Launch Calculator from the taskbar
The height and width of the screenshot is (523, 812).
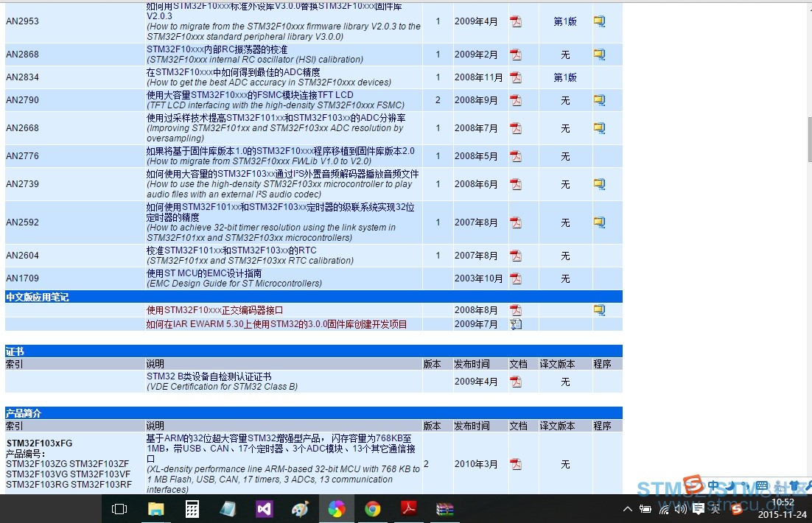tap(192, 509)
